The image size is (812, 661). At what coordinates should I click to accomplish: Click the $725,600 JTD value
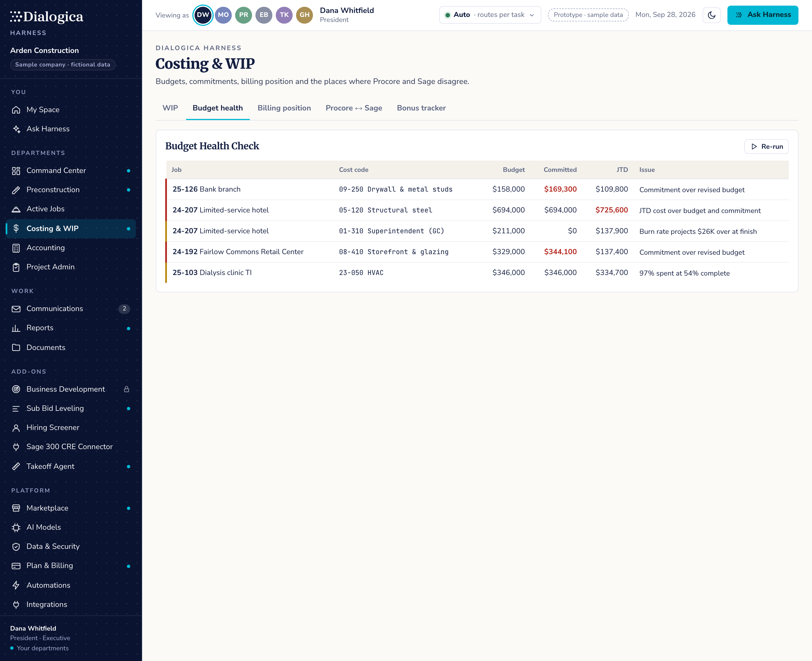[x=612, y=210]
